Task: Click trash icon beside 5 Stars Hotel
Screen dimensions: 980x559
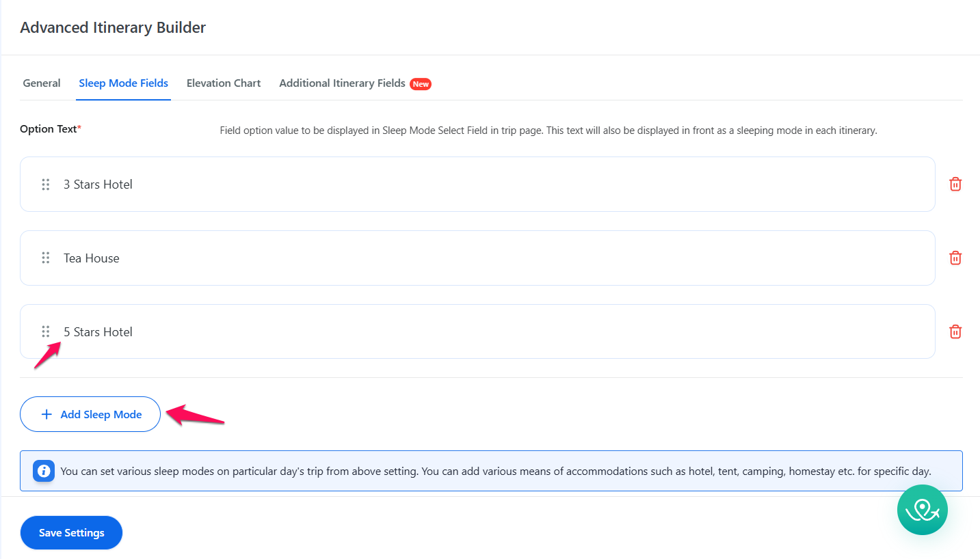Action: click(955, 331)
